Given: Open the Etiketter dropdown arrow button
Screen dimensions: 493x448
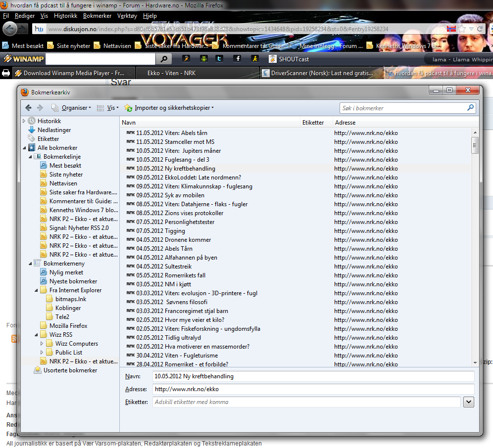Looking at the screenshot, I should pos(468,402).
